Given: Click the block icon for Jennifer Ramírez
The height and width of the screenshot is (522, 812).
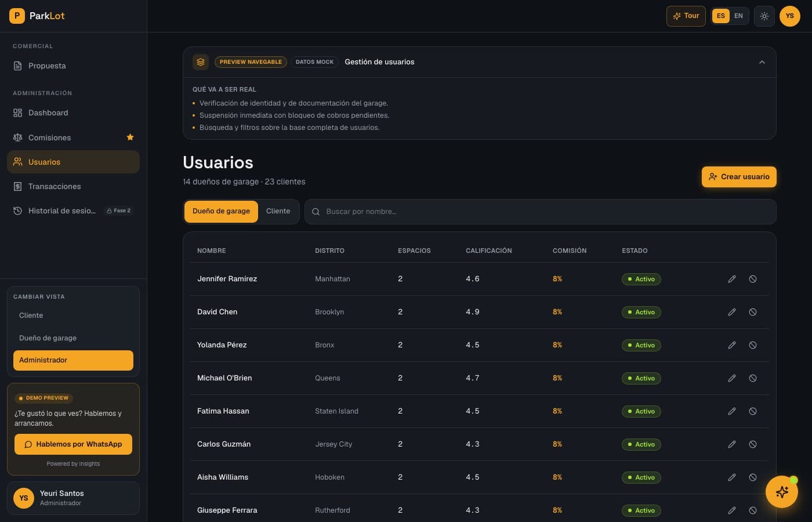Looking at the screenshot, I should 752,279.
